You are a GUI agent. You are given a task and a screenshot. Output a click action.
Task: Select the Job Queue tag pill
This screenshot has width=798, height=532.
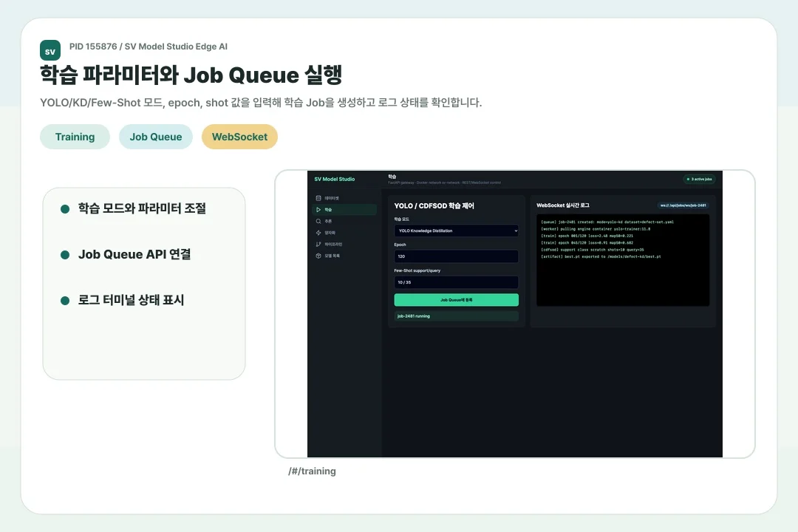156,137
